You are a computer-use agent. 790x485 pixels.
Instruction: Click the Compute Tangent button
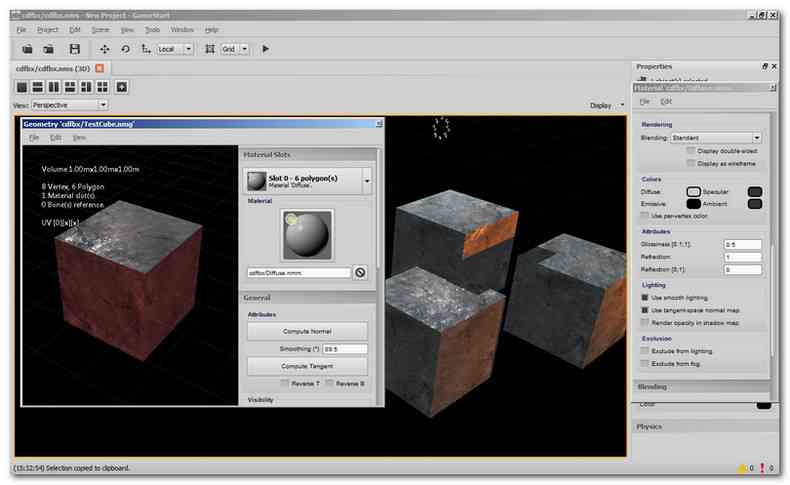point(307,366)
